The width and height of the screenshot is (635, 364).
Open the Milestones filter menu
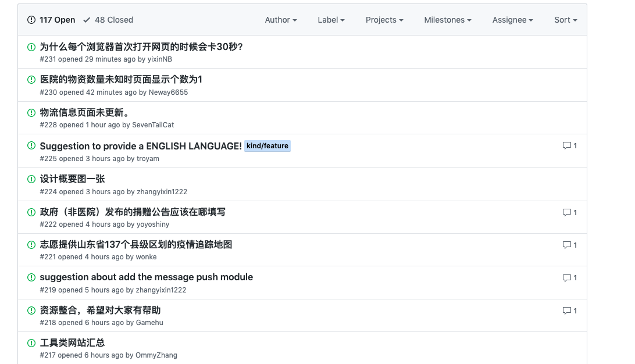click(447, 20)
